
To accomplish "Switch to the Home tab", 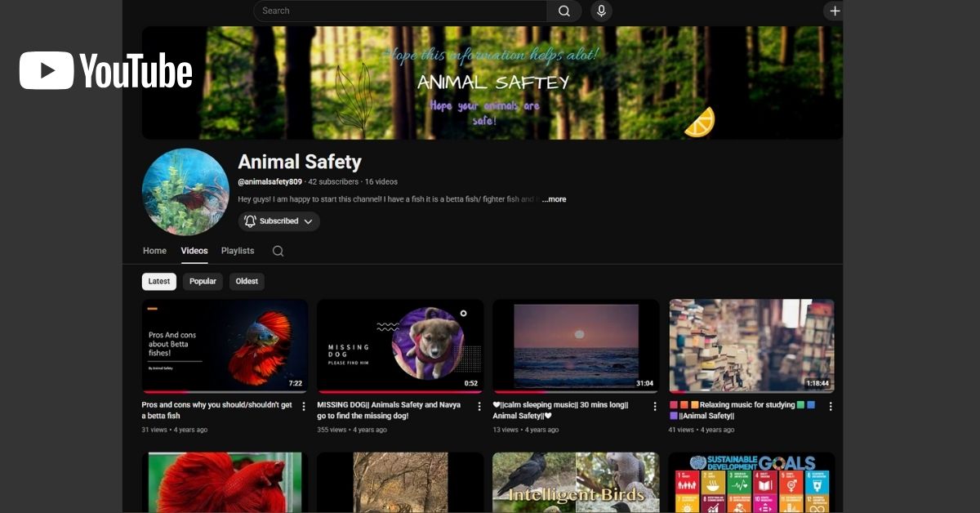I will (154, 251).
